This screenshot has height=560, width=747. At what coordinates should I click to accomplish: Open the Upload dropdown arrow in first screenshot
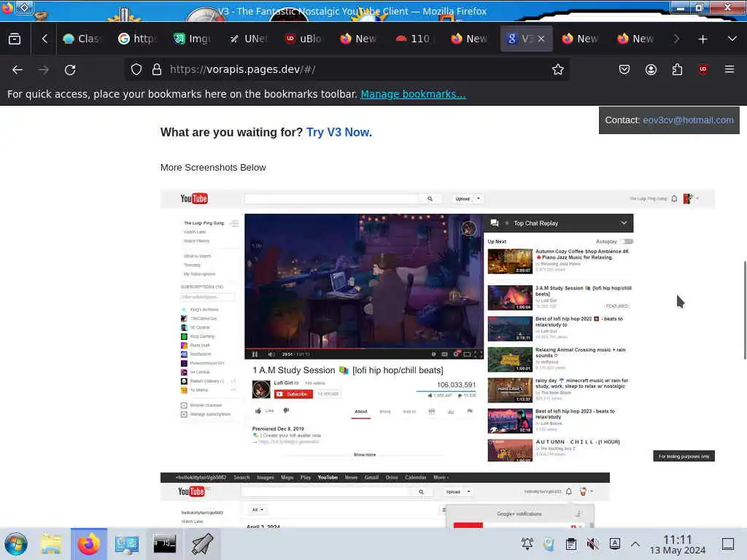pos(479,198)
